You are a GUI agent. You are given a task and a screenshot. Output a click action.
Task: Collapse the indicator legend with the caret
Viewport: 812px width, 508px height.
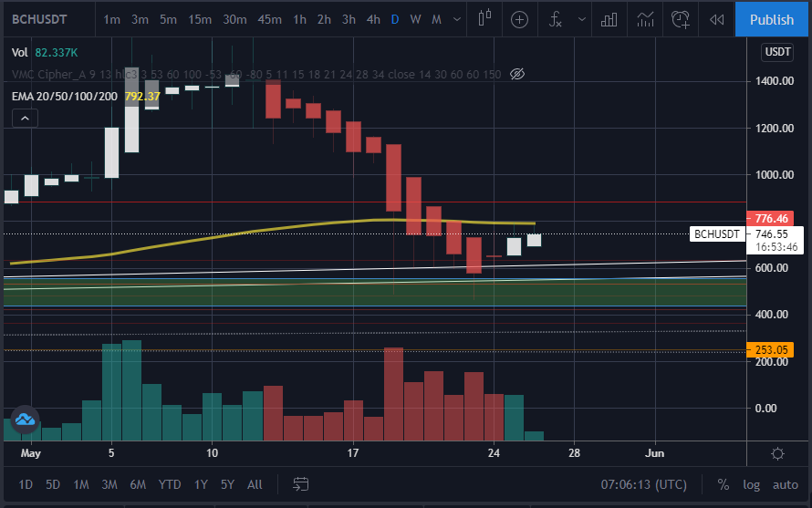25,119
